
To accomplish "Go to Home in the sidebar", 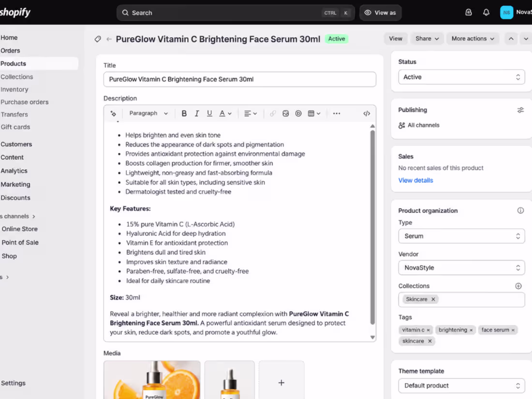I will 9,38.
